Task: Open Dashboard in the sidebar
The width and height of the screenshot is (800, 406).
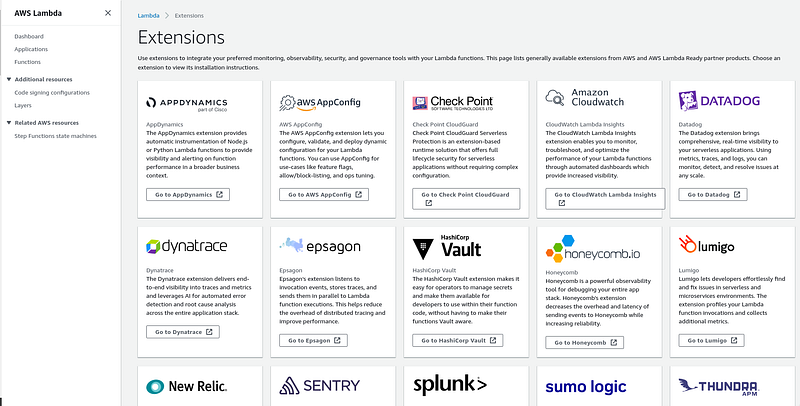Action: tap(29, 37)
